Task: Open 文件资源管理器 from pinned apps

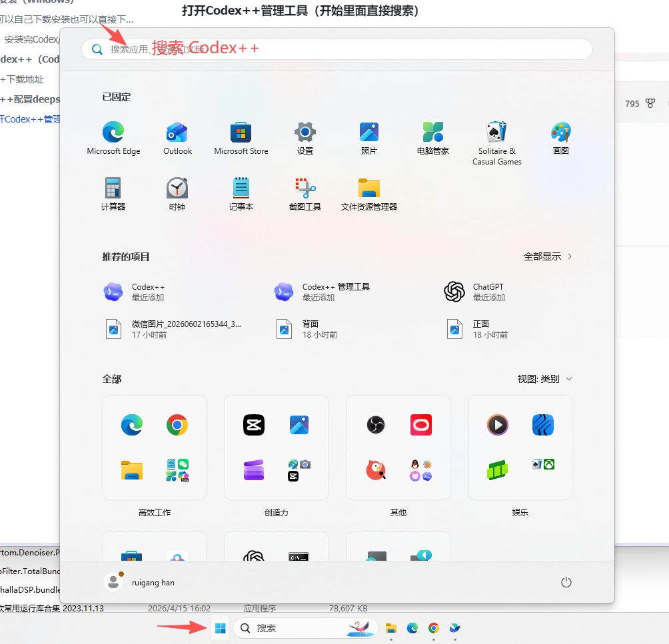Action: click(x=369, y=194)
